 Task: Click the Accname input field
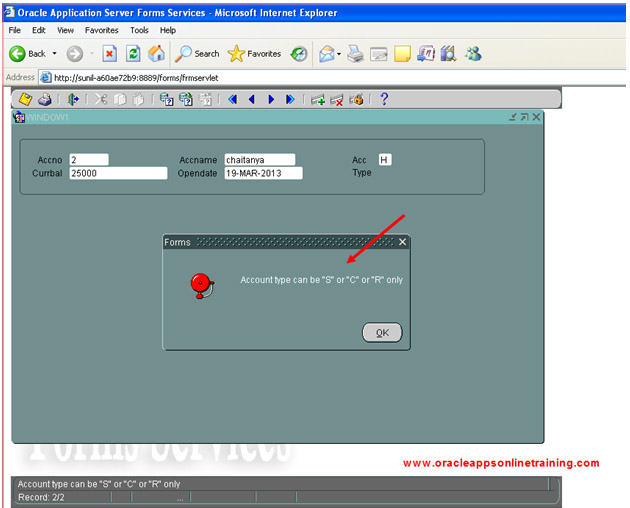coord(259,159)
